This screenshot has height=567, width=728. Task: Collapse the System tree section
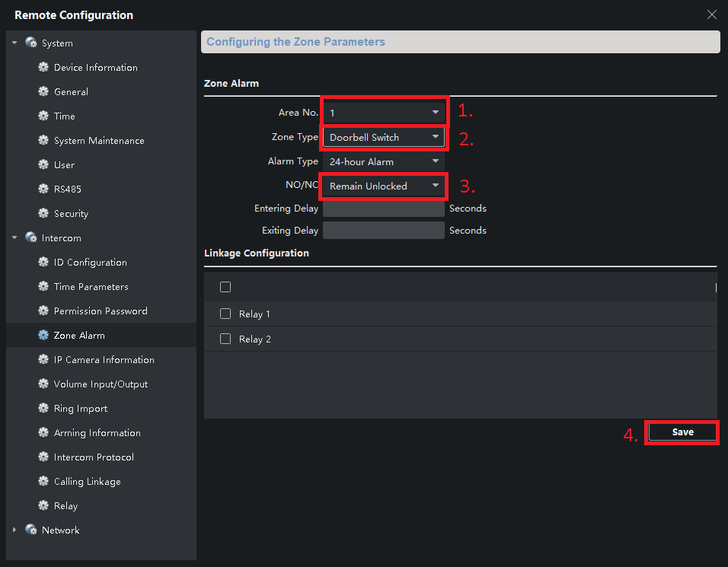tap(14, 43)
